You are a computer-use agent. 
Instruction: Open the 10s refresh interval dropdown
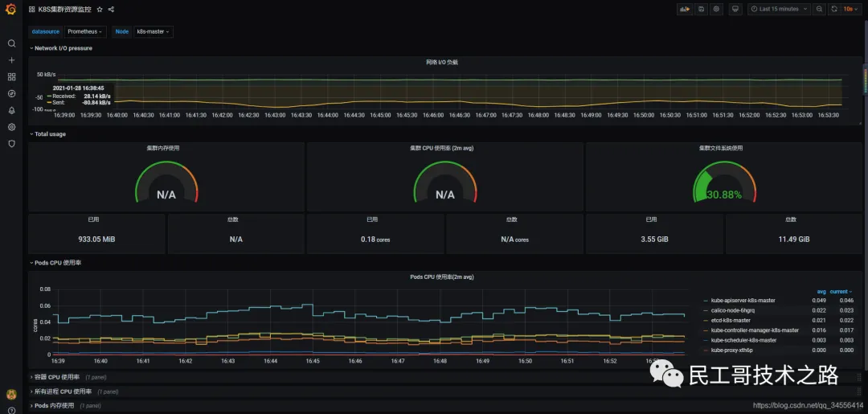click(851, 9)
